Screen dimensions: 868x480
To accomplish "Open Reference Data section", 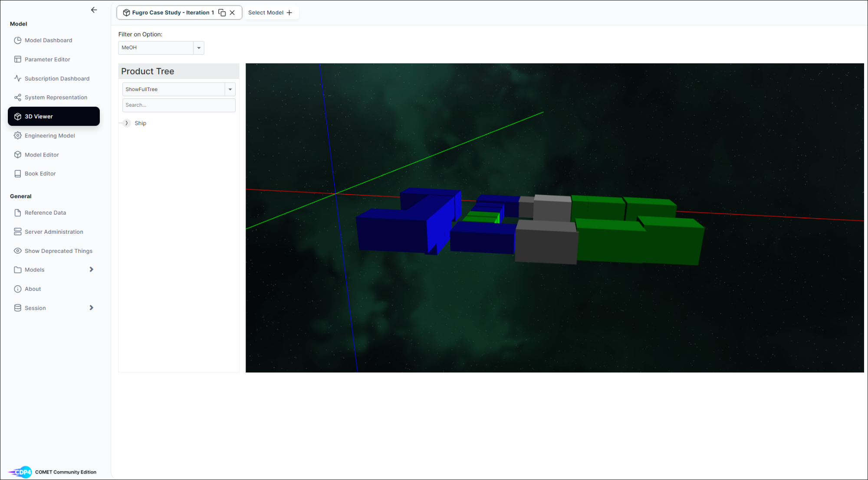I will click(x=45, y=213).
